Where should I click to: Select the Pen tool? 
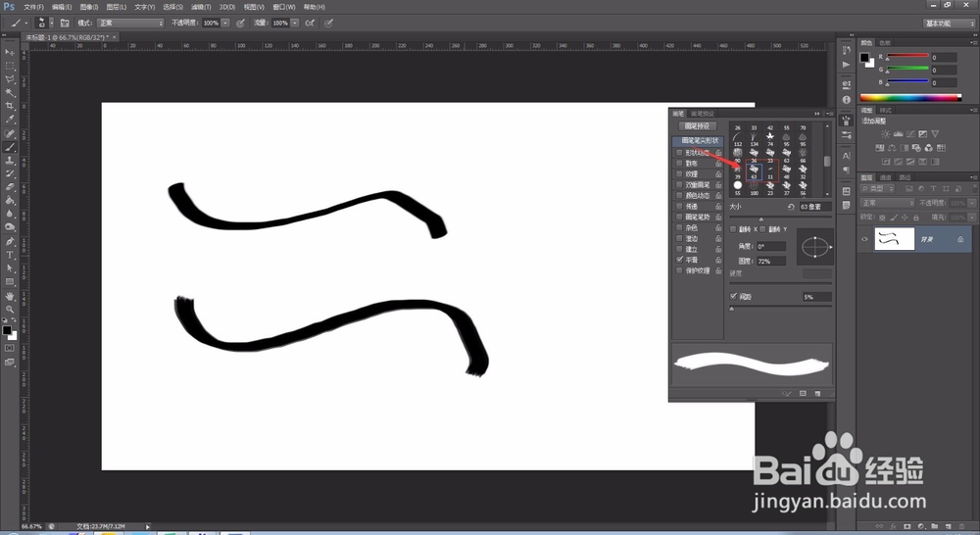pyautogui.click(x=10, y=241)
